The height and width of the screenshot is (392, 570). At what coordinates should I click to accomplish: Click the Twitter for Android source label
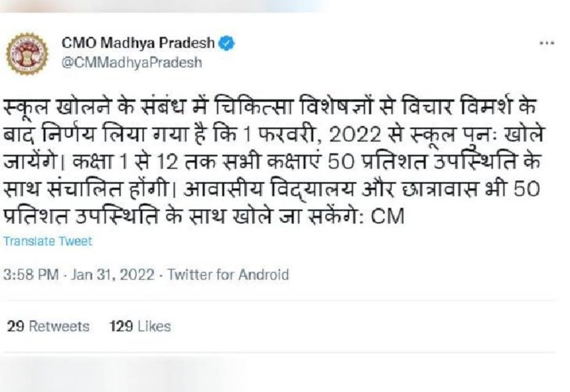coord(228,275)
